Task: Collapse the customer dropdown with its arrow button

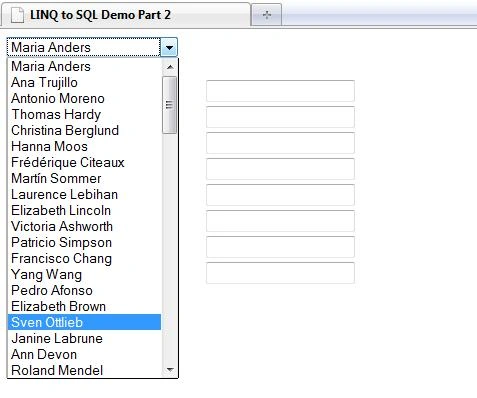Action: (169, 47)
